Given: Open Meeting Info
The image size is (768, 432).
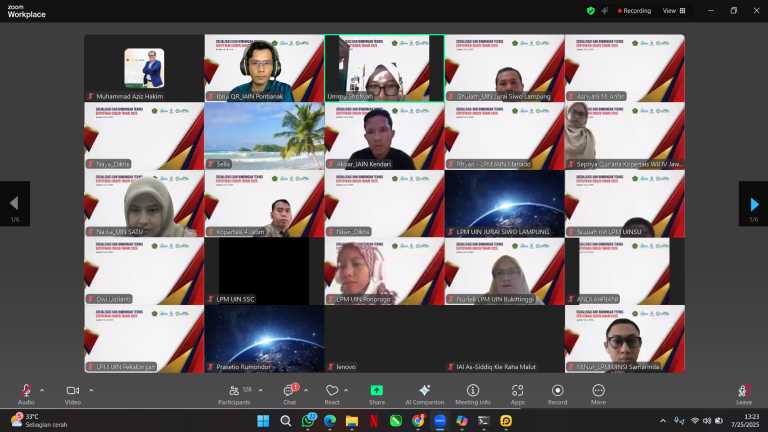Looking at the screenshot, I should [473, 391].
